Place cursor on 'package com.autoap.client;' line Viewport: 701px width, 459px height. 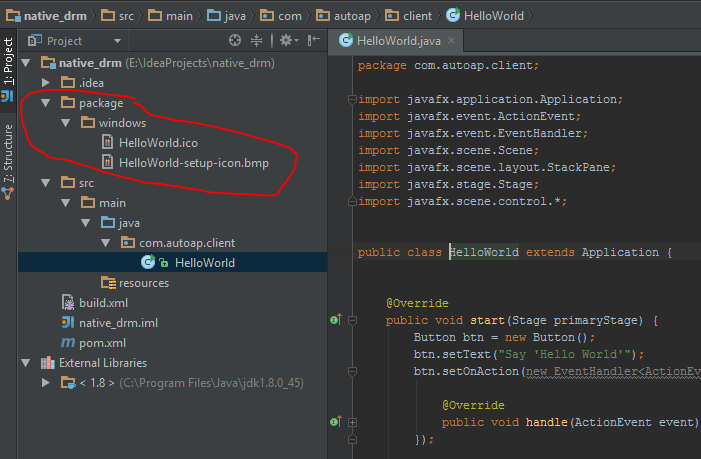click(448, 65)
